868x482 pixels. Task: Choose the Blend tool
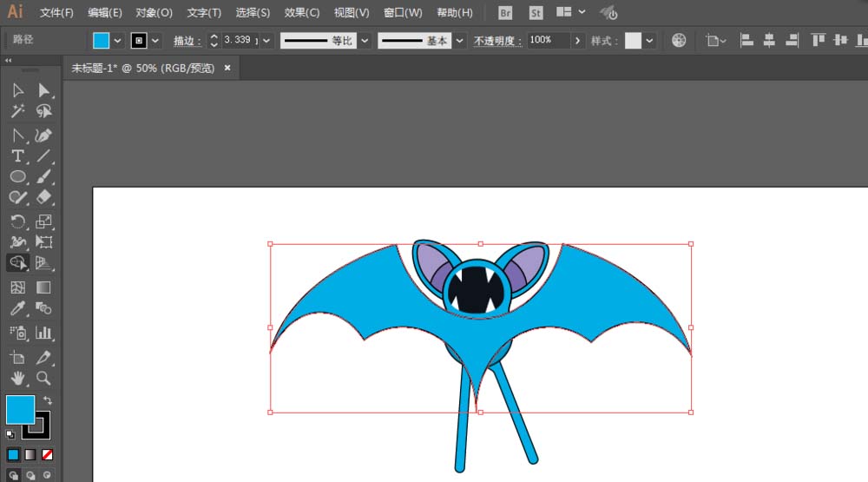[43, 308]
